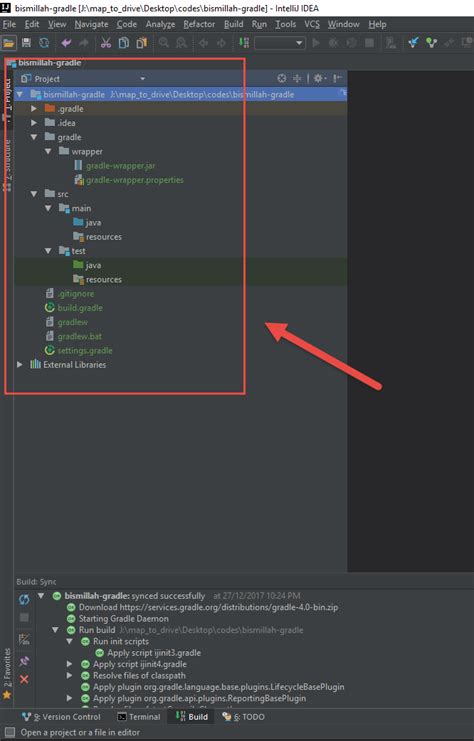Collapse the test folder arrow
The width and height of the screenshot is (474, 741).
click(x=48, y=250)
